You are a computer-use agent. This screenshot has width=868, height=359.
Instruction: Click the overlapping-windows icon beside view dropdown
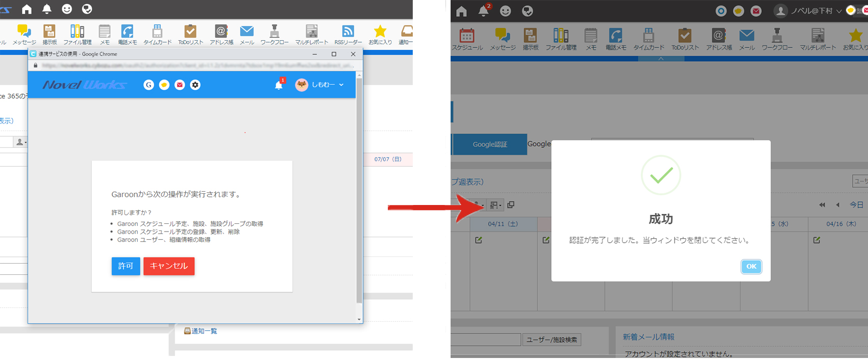[x=511, y=204]
